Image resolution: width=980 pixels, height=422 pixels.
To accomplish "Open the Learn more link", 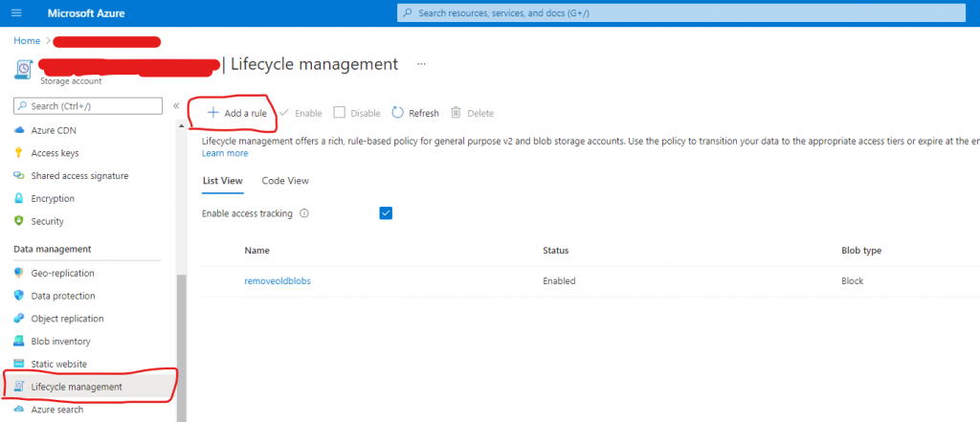I will (225, 153).
